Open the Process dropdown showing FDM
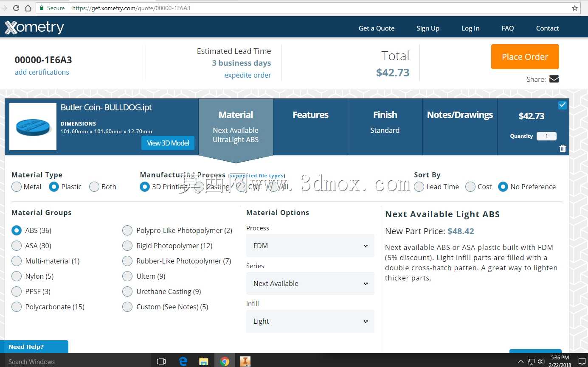Viewport: 588px width, 367px height. [x=310, y=246]
